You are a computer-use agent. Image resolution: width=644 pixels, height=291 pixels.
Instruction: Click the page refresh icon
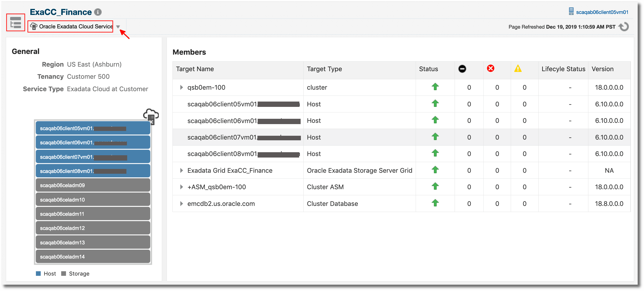[624, 26]
